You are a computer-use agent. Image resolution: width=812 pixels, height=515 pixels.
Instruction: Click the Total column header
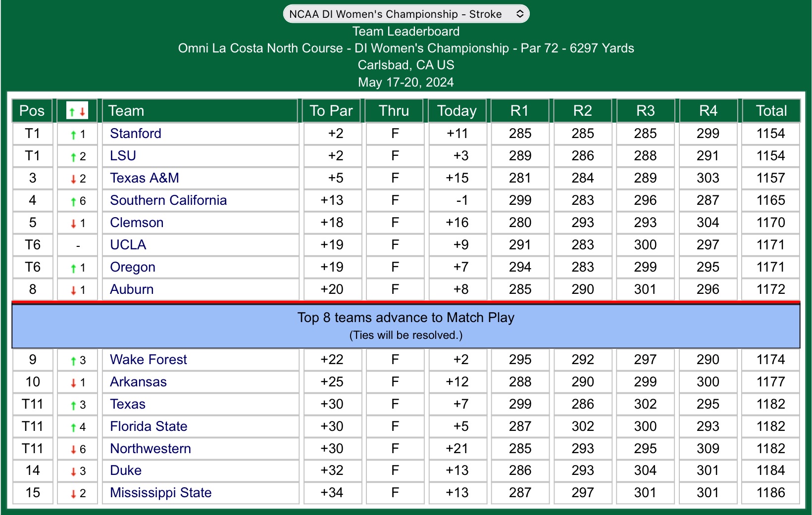(x=771, y=111)
